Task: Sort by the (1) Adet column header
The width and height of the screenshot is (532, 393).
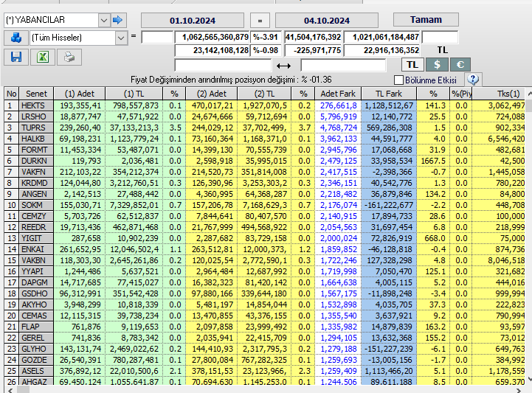Action: [x=80, y=94]
